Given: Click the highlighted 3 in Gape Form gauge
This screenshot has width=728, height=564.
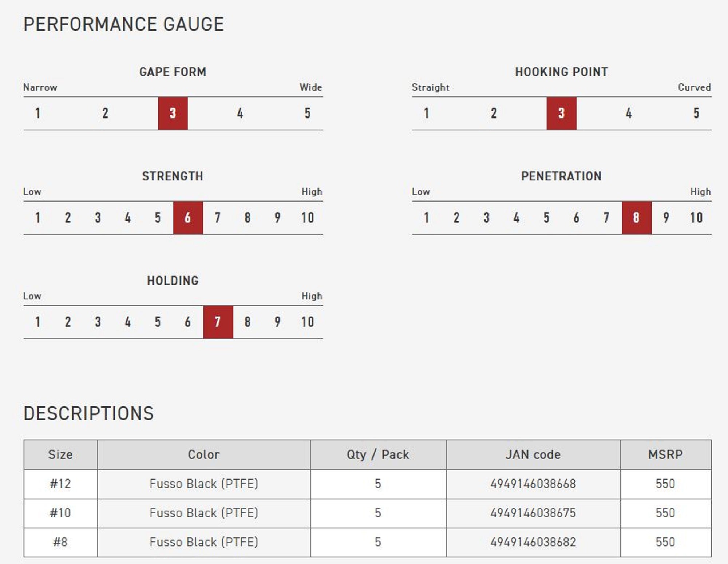Looking at the screenshot, I should point(173,113).
